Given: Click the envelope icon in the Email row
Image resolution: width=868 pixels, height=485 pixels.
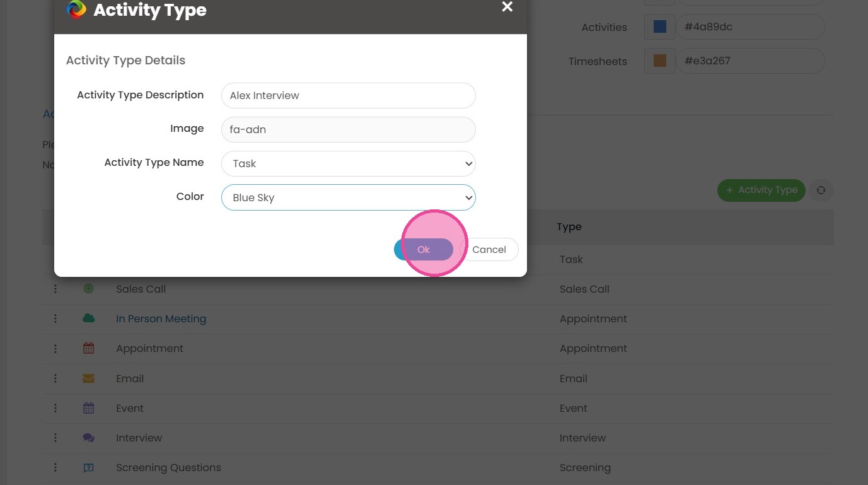Looking at the screenshot, I should [88, 378].
